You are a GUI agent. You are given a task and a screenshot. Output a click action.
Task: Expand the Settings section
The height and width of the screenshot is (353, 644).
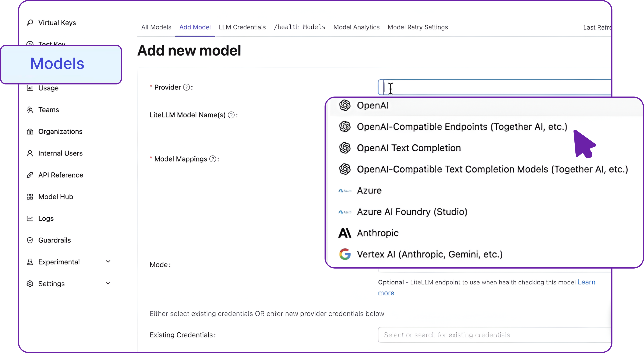point(108,283)
